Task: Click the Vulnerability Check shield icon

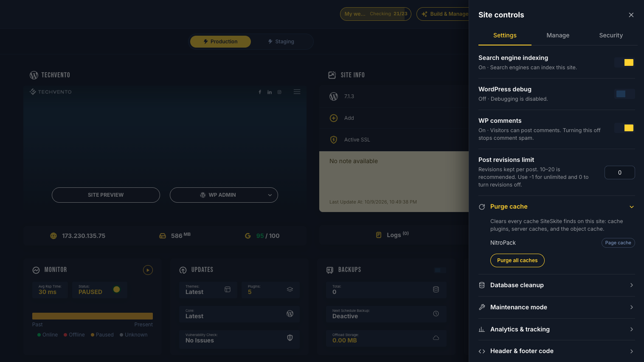Action: point(290,338)
